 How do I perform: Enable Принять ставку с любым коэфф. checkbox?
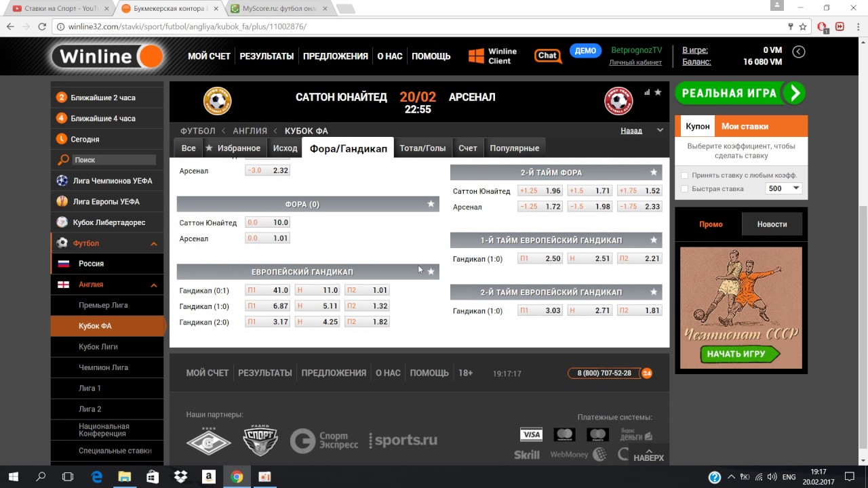(x=684, y=176)
